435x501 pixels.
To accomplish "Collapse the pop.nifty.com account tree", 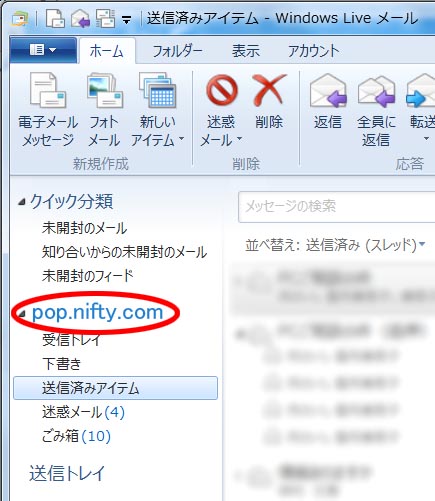I will [22, 313].
